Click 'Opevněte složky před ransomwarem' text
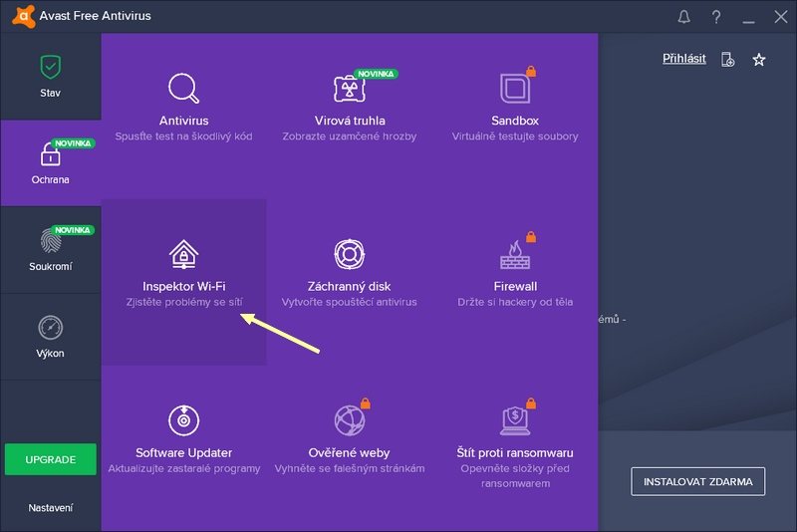The height and width of the screenshot is (532, 797). click(515, 476)
